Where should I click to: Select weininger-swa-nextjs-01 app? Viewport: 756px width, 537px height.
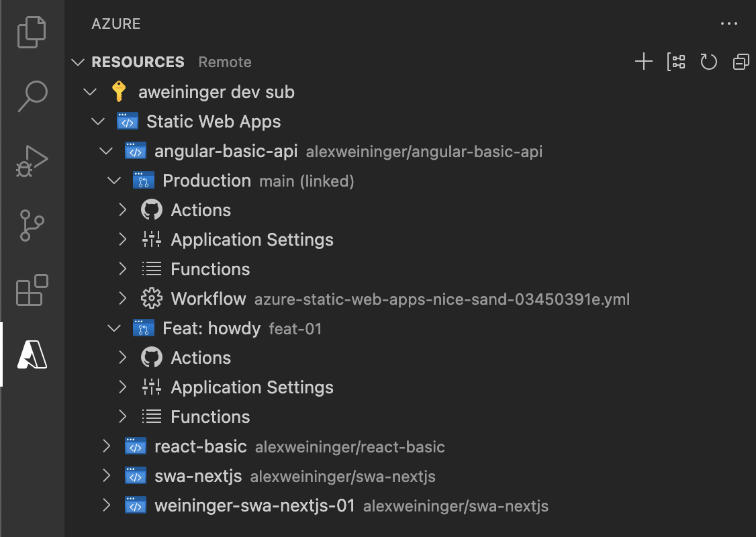[x=254, y=505]
